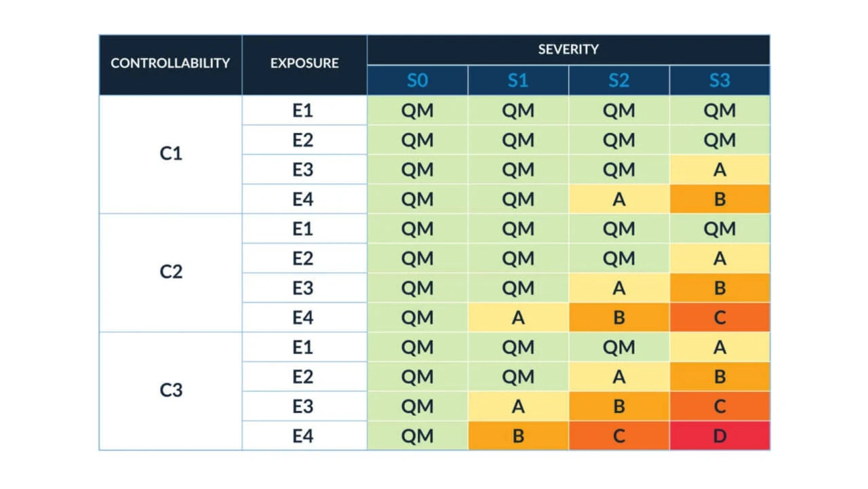Click the B cell in C3 E4 row
The width and height of the screenshot is (868, 489).
pyautogui.click(x=518, y=435)
